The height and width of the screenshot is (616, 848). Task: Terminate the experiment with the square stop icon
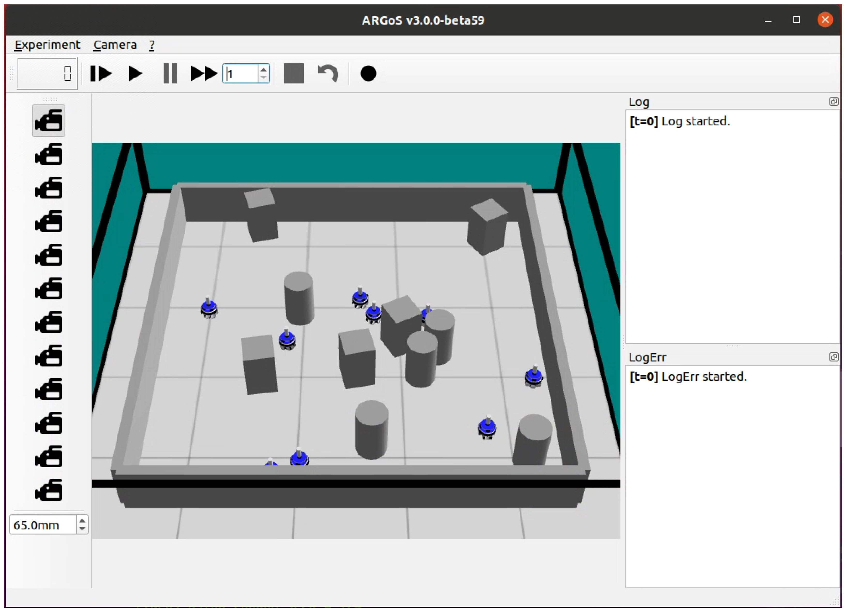coord(293,73)
